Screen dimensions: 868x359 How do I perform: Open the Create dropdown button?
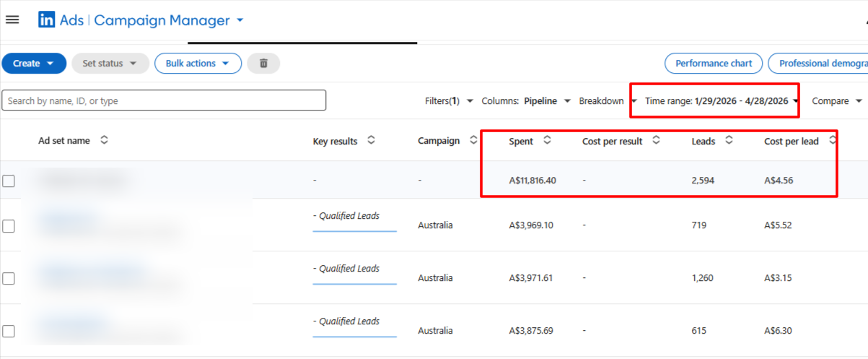(34, 64)
